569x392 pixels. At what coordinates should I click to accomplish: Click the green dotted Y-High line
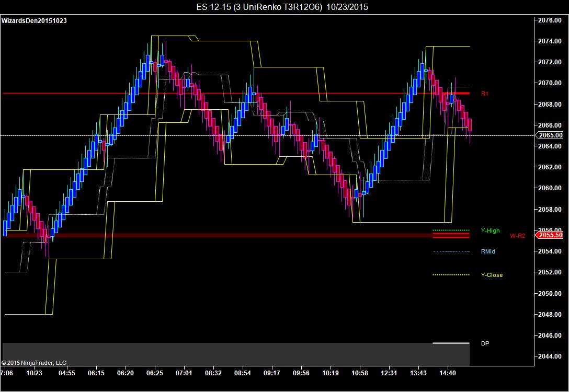click(451, 230)
